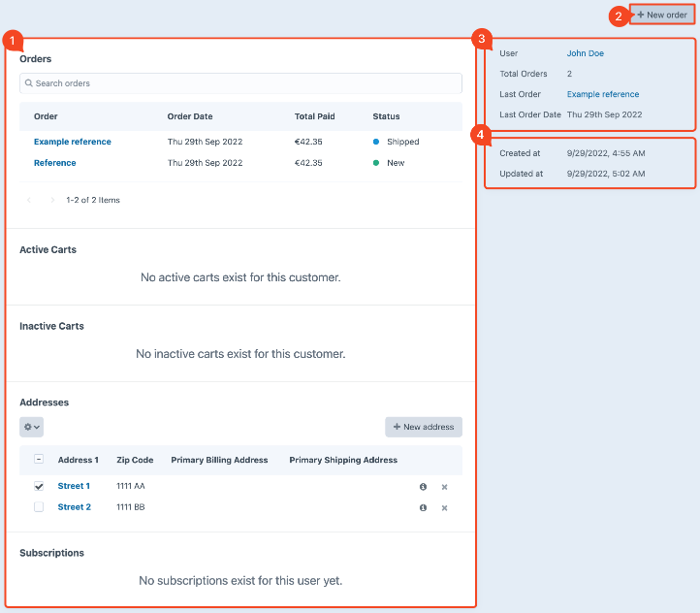The height and width of the screenshot is (613, 700).
Task: Click the info icon for Street 2
Action: (x=423, y=507)
